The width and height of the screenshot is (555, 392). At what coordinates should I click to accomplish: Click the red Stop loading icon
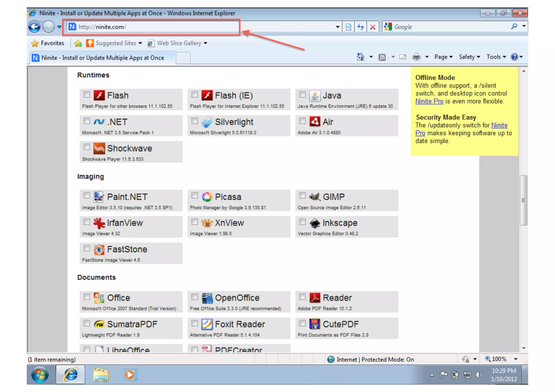tap(373, 27)
